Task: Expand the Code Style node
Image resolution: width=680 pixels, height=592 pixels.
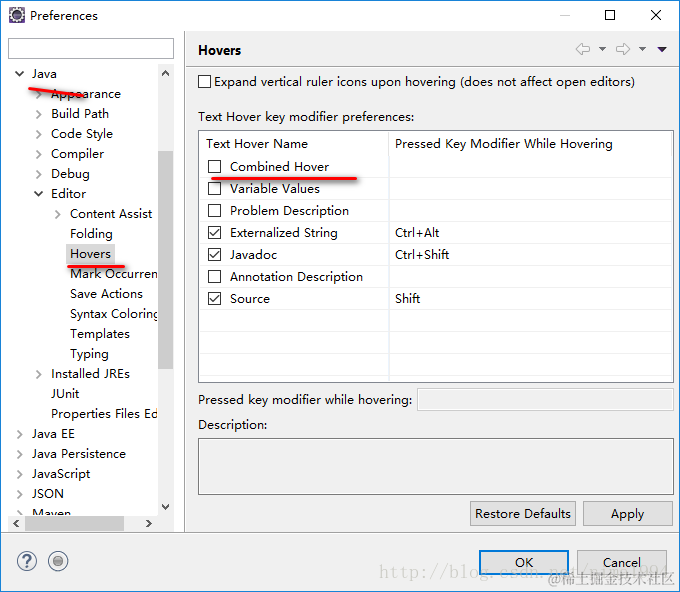Action: pos(39,134)
